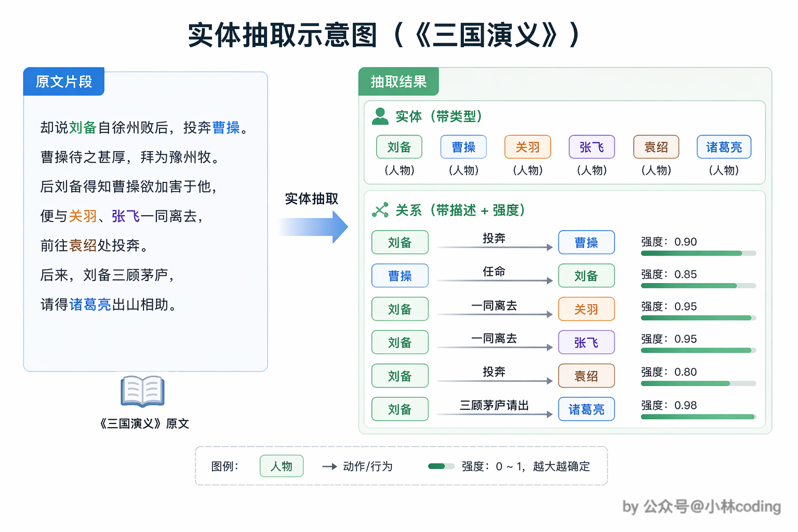This screenshot has width=798, height=532.
Task: Select the 袁绍 chip in the 关系 list
Action: (587, 376)
